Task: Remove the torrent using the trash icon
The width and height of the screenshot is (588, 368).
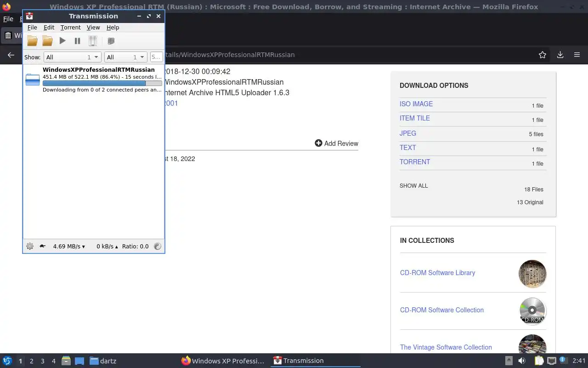Action: coord(92,41)
